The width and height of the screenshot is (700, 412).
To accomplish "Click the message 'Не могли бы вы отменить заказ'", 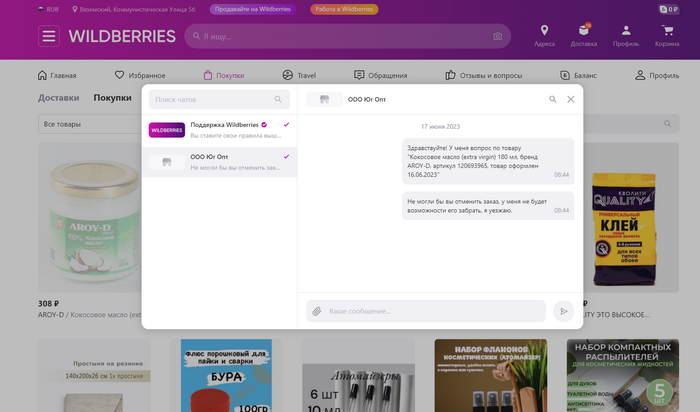I will coord(488,206).
